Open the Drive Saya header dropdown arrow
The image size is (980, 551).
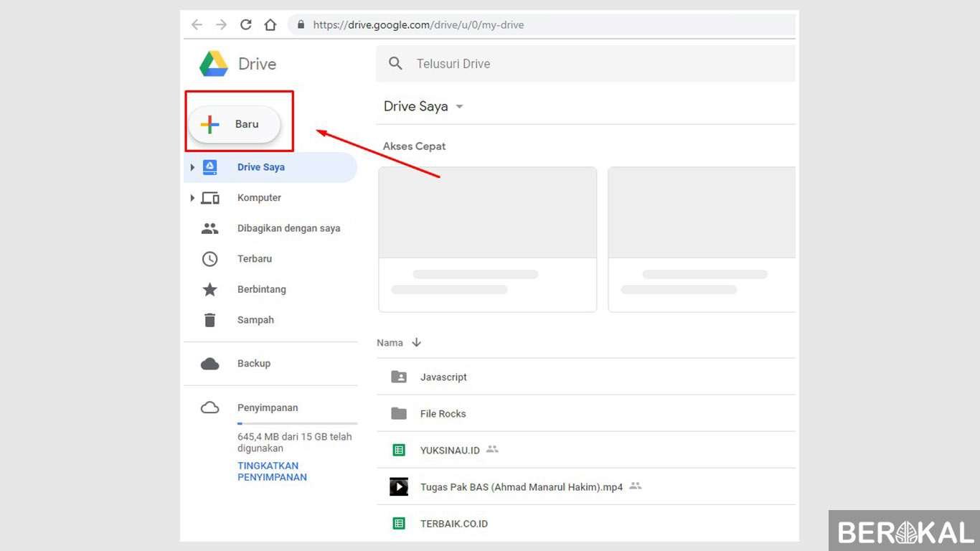coord(459,107)
